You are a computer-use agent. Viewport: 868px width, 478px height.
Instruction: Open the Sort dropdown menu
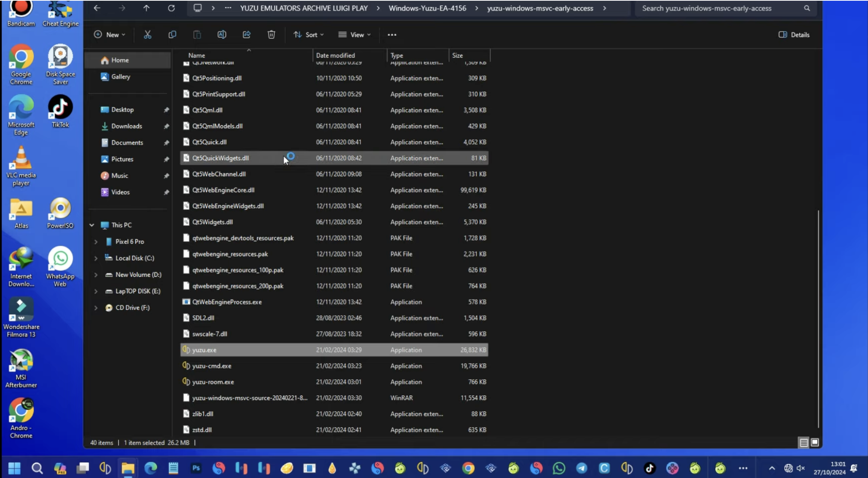pyautogui.click(x=309, y=35)
